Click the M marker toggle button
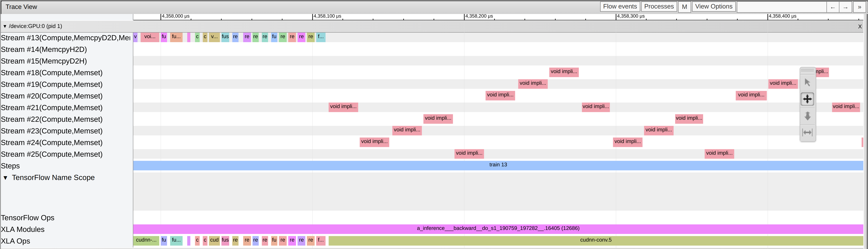 coord(684,7)
